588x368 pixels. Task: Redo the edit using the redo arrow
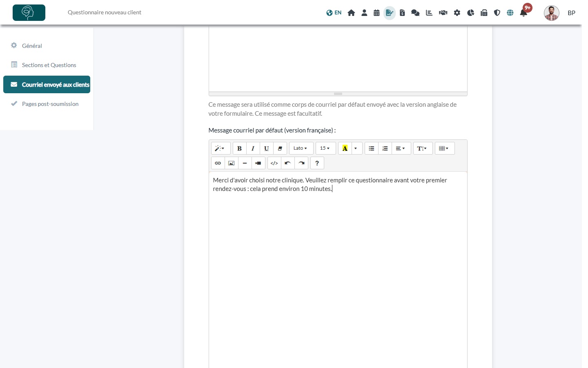point(301,163)
